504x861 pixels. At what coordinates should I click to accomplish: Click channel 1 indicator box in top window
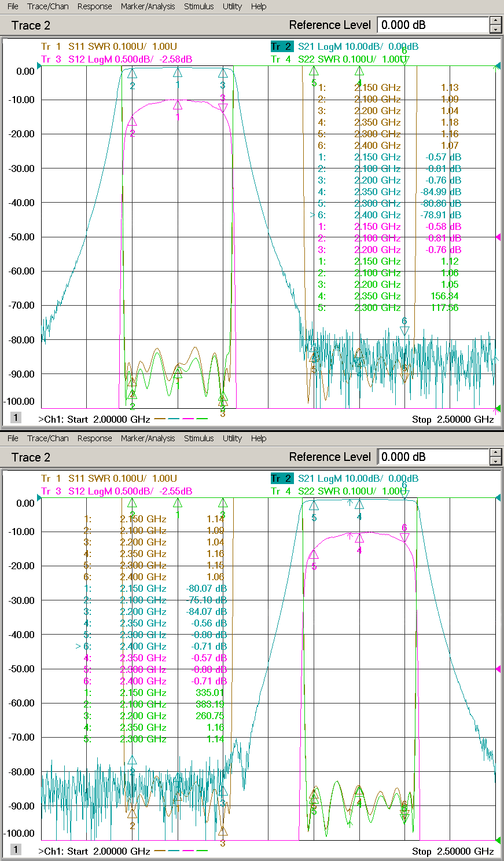16,417
